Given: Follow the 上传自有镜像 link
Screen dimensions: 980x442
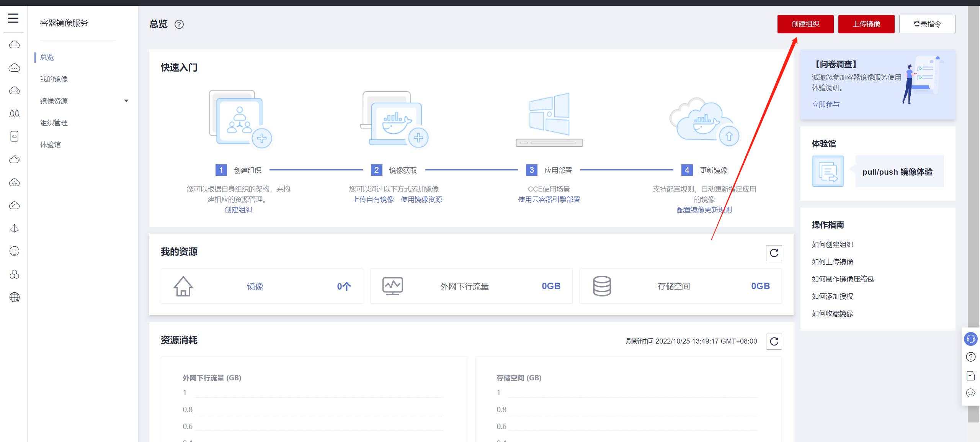Looking at the screenshot, I should [373, 200].
